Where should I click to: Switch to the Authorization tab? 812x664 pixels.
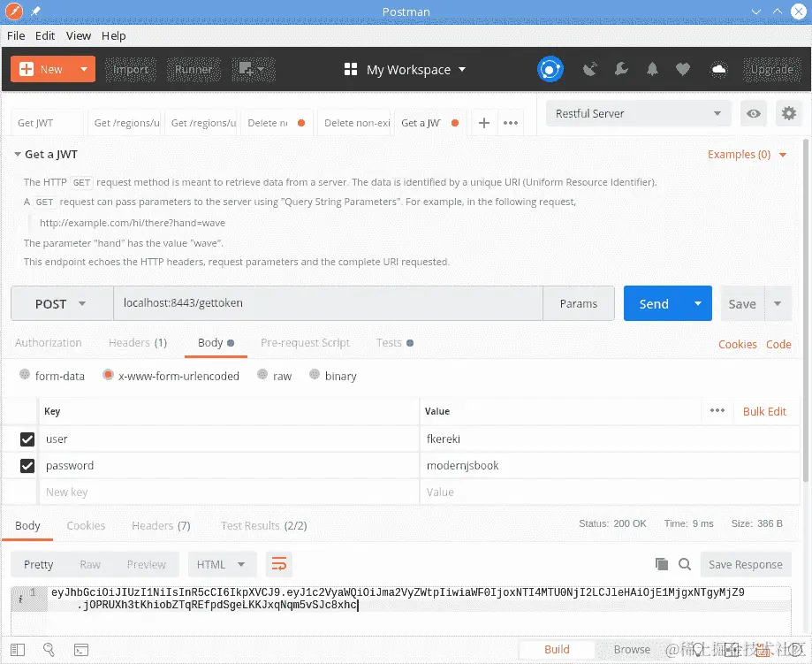pos(49,343)
